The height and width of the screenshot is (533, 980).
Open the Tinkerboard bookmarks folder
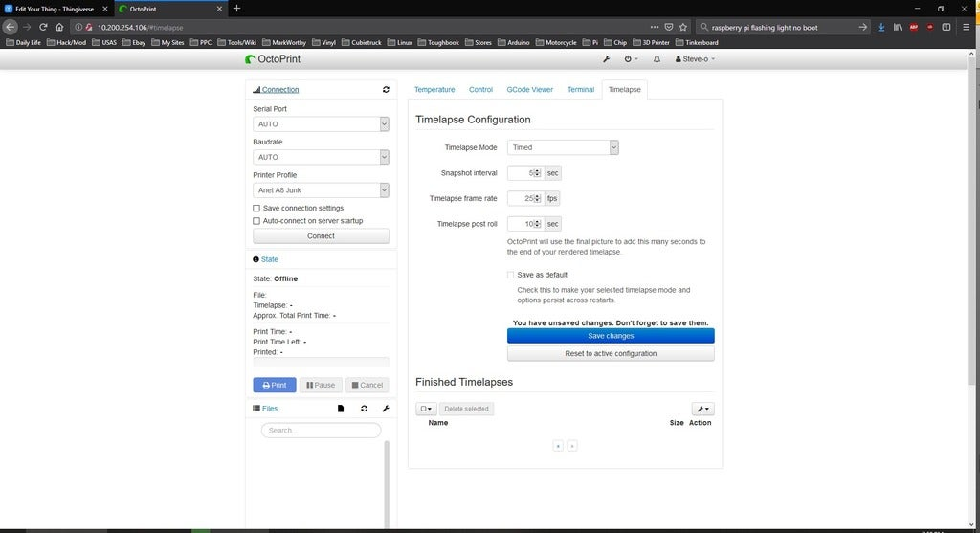(x=697, y=43)
